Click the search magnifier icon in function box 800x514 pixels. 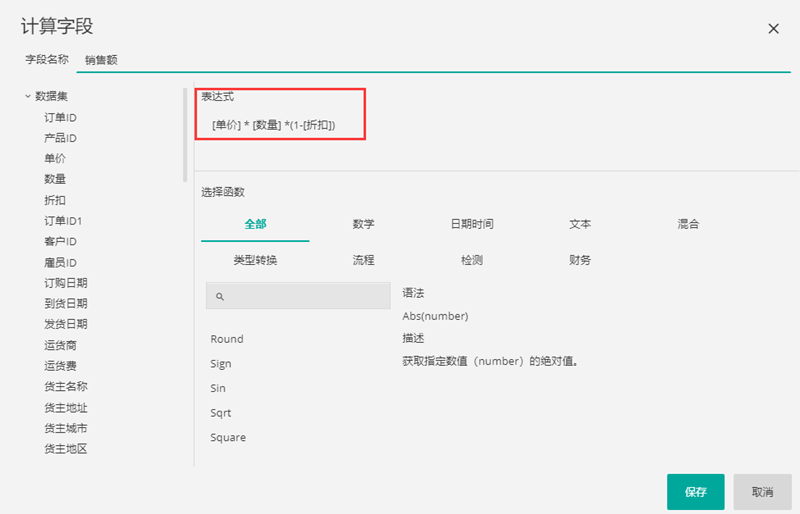pos(220,297)
